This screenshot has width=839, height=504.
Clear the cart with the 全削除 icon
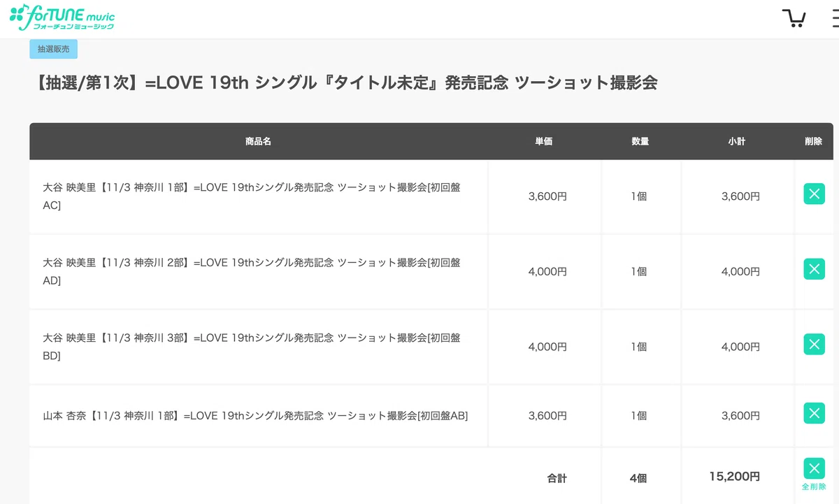[814, 473]
